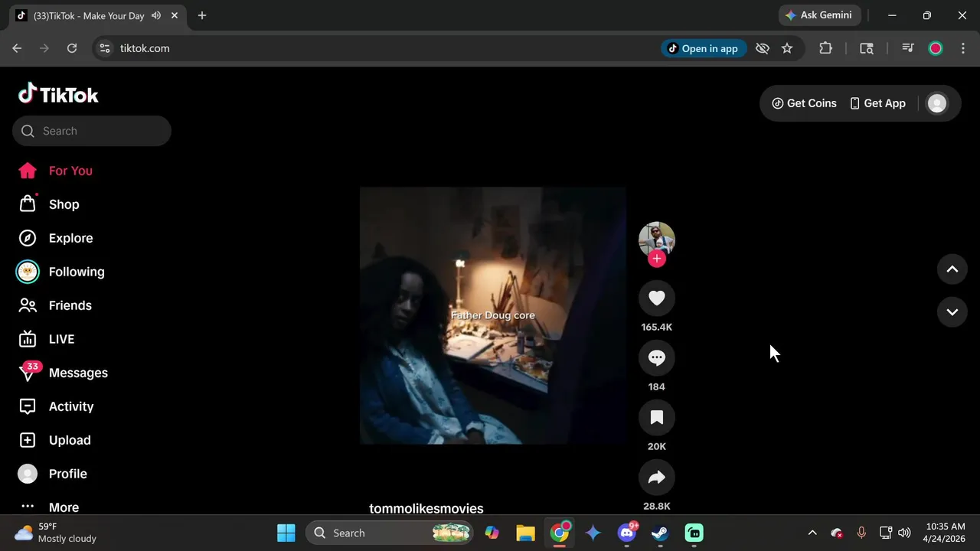Open the account avatar menu top right
The width and height of the screenshot is (980, 551).
coord(937,103)
